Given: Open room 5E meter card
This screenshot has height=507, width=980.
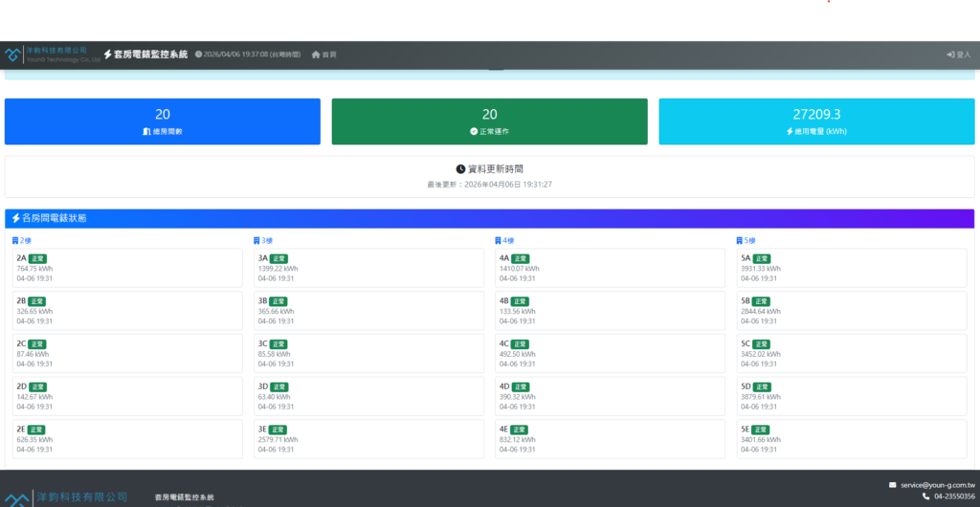Looking at the screenshot, I should point(852,439).
